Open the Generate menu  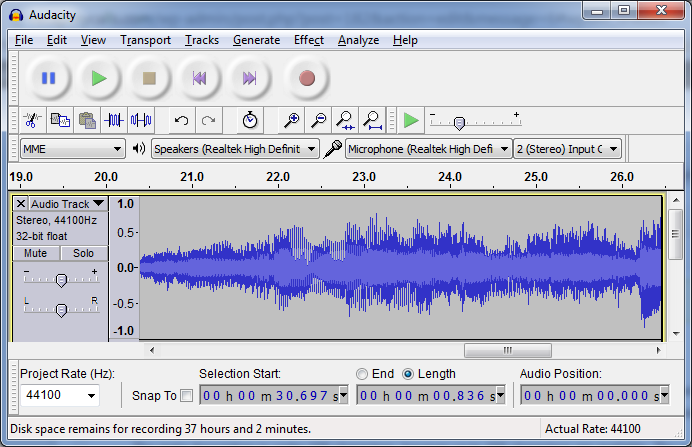(256, 40)
